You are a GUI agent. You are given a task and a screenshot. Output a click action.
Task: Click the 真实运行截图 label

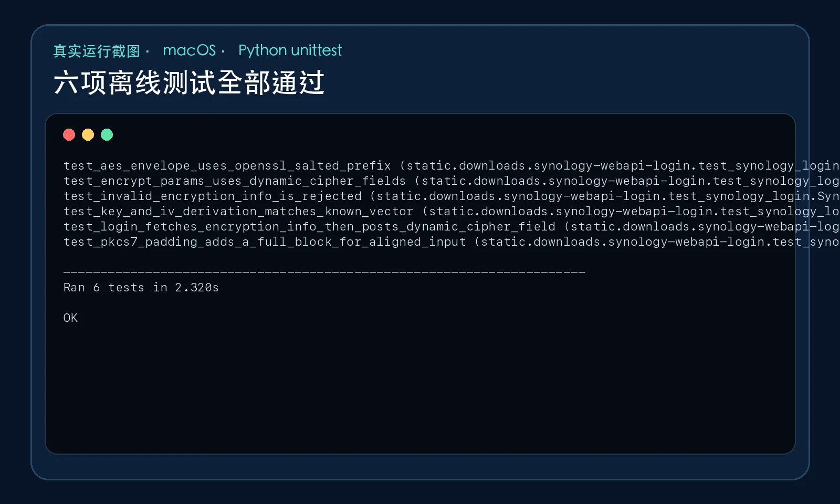point(97,51)
